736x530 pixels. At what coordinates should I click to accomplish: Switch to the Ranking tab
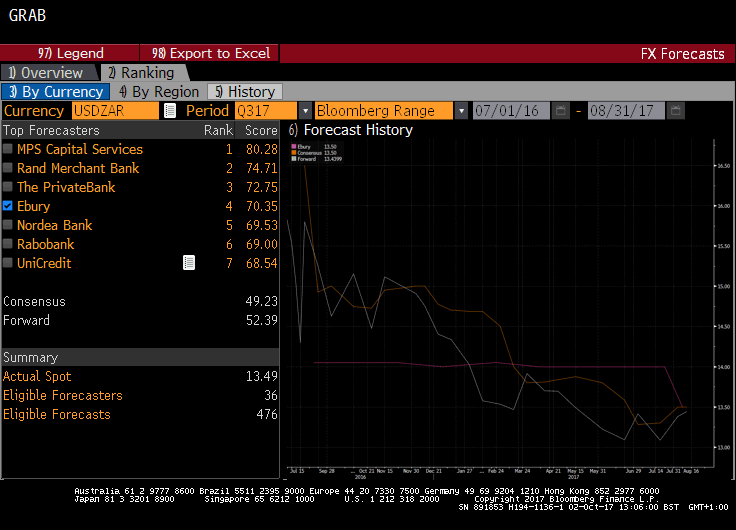(x=145, y=73)
